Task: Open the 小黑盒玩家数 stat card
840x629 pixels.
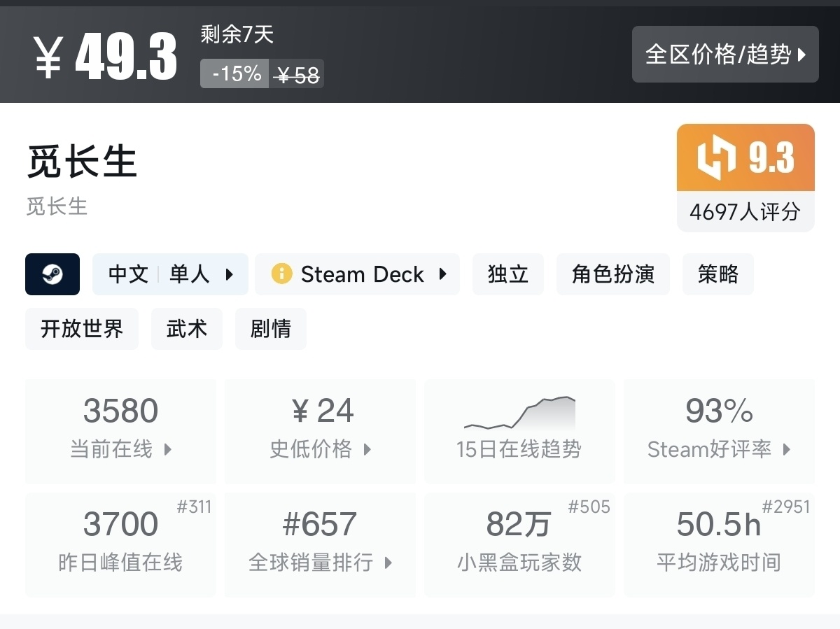Action: coord(519,544)
